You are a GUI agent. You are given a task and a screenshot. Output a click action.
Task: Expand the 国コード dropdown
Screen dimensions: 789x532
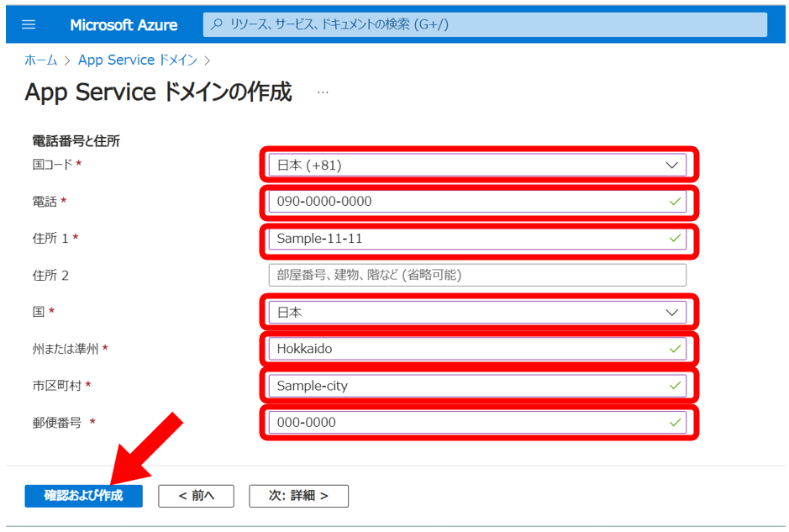tap(477, 165)
